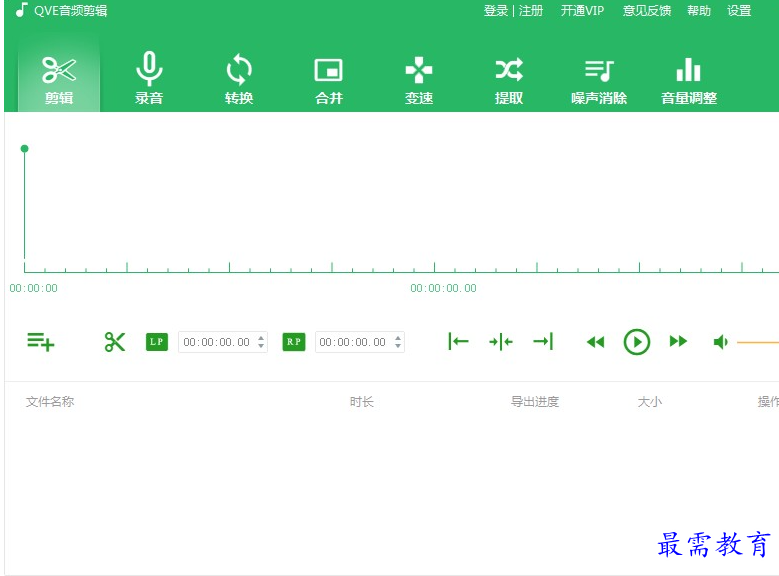Click the fast forward button

tap(678, 341)
